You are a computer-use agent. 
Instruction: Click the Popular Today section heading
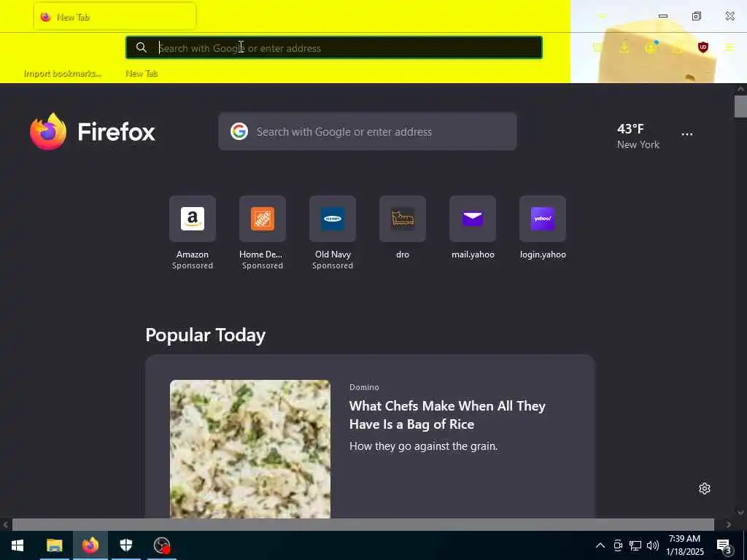tap(205, 335)
